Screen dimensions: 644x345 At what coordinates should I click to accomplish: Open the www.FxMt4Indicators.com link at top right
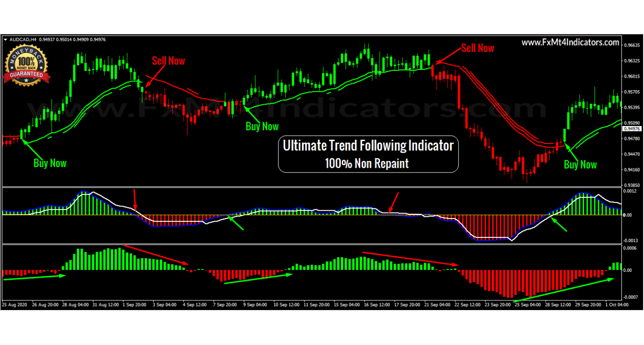[x=570, y=42]
